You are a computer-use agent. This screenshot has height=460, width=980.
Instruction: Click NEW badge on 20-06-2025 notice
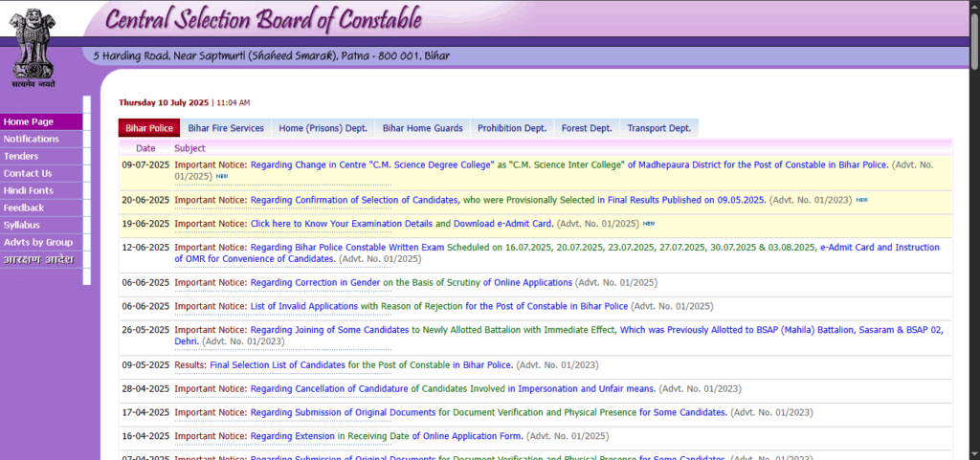[862, 200]
